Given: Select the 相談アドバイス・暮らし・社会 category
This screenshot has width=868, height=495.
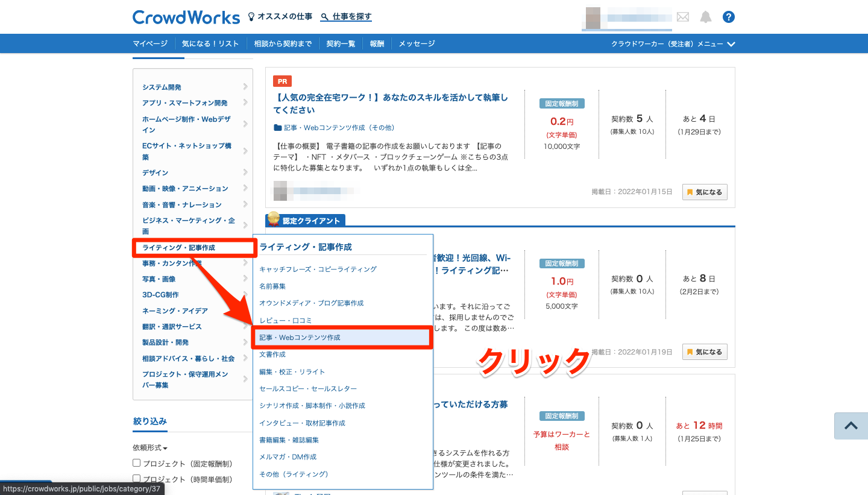Looking at the screenshot, I should [189, 358].
